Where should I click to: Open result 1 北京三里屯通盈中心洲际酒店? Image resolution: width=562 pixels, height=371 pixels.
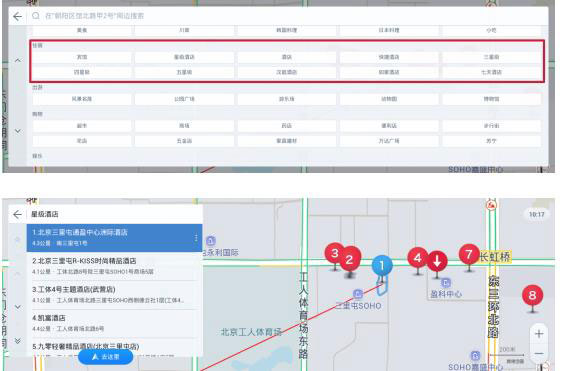tap(114, 237)
